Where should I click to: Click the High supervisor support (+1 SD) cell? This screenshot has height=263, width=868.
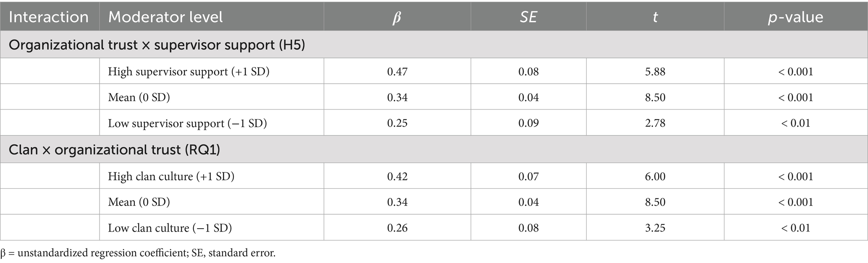(x=189, y=71)
